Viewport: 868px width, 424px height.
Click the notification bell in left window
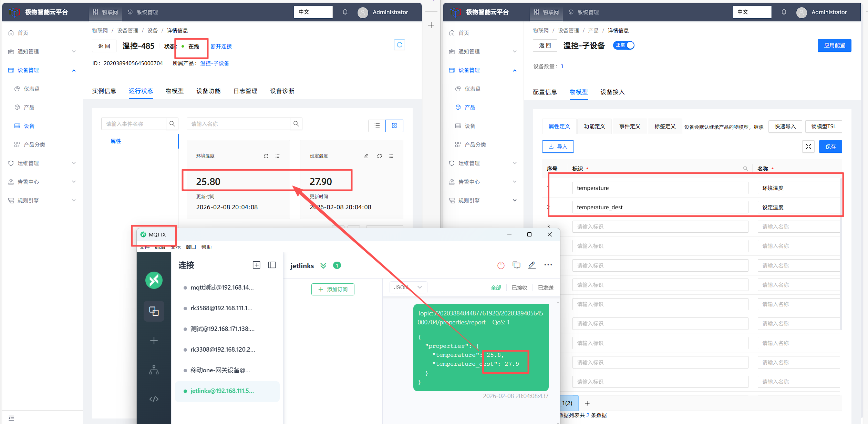[x=345, y=12]
